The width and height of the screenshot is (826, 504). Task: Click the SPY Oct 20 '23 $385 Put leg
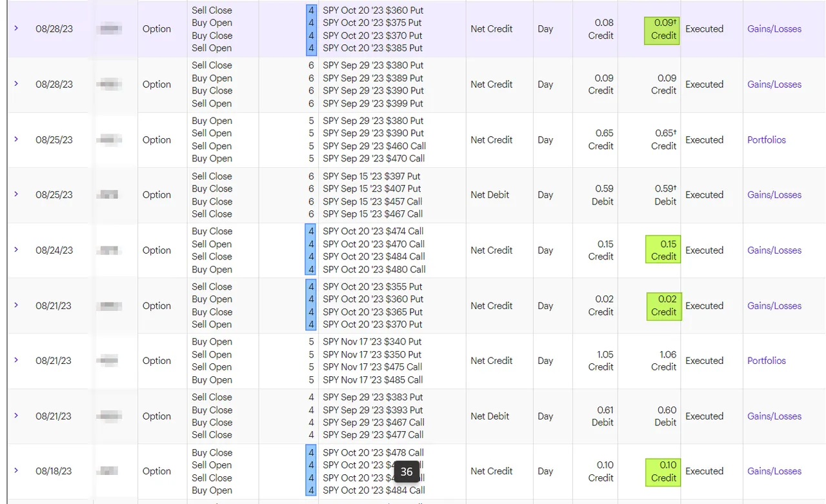(x=373, y=48)
